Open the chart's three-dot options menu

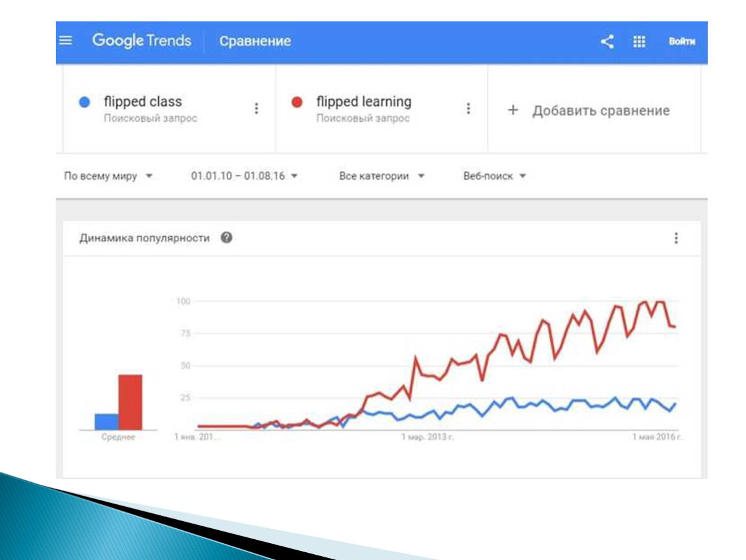(676, 238)
